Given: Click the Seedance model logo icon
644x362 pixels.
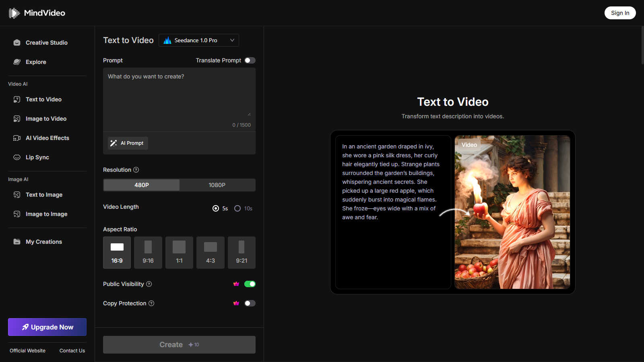Looking at the screenshot, I should click(167, 40).
